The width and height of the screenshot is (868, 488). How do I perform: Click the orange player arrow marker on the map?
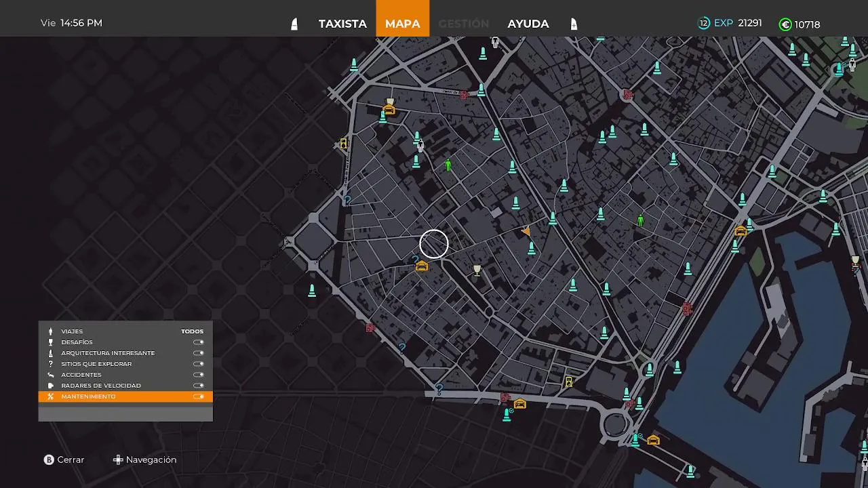point(526,231)
